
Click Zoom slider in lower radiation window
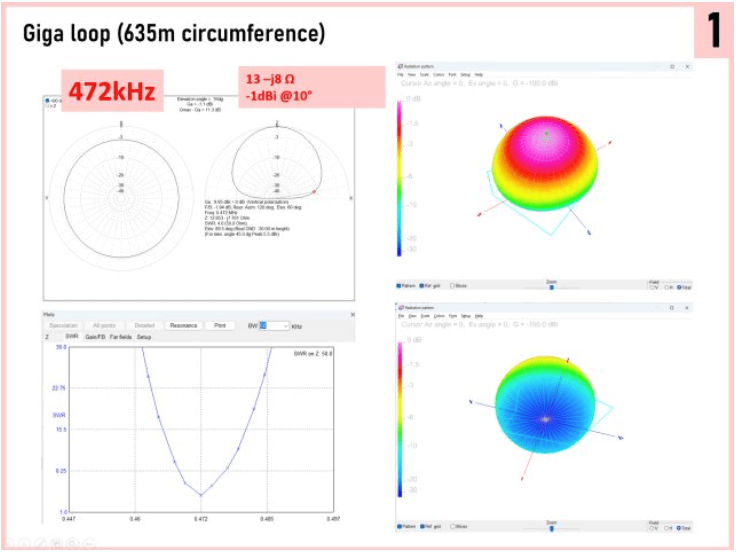click(x=552, y=527)
